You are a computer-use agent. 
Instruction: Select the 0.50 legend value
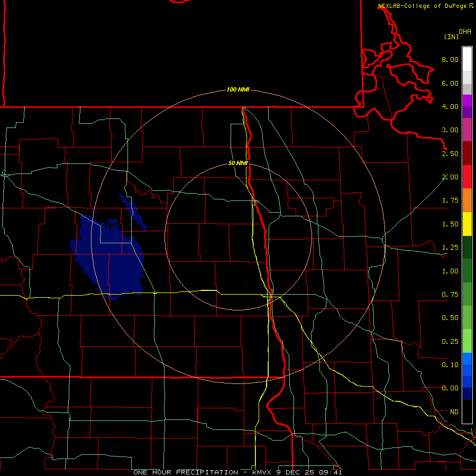tap(450, 318)
